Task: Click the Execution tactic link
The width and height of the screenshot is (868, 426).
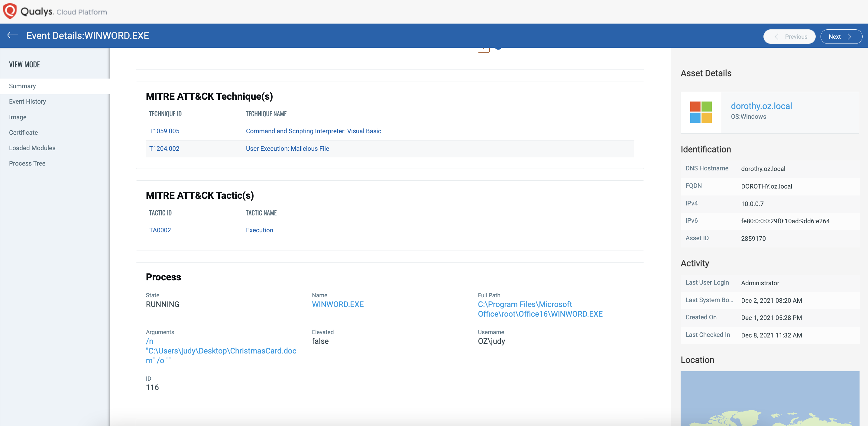Action: point(259,230)
